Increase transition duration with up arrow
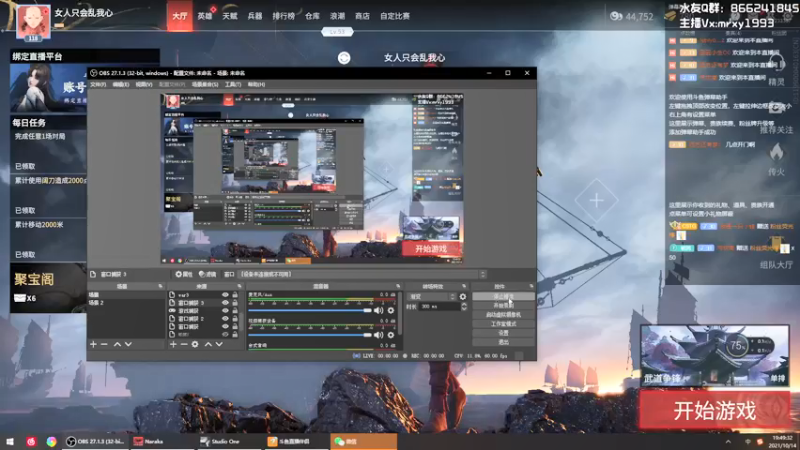This screenshot has width=800, height=450. (x=464, y=305)
